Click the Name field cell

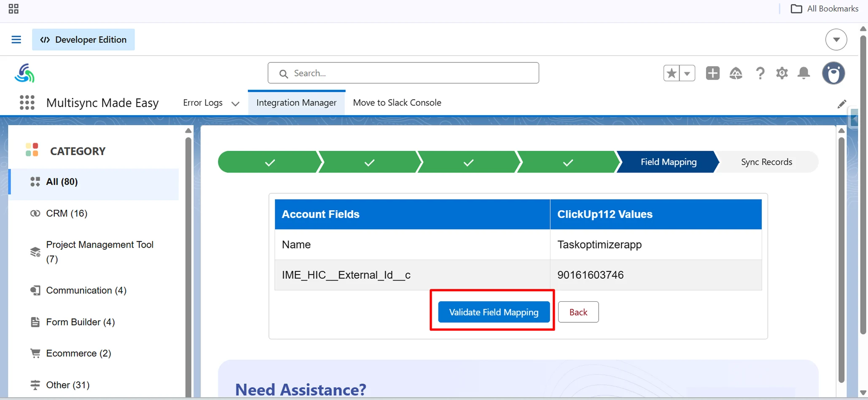(412, 245)
